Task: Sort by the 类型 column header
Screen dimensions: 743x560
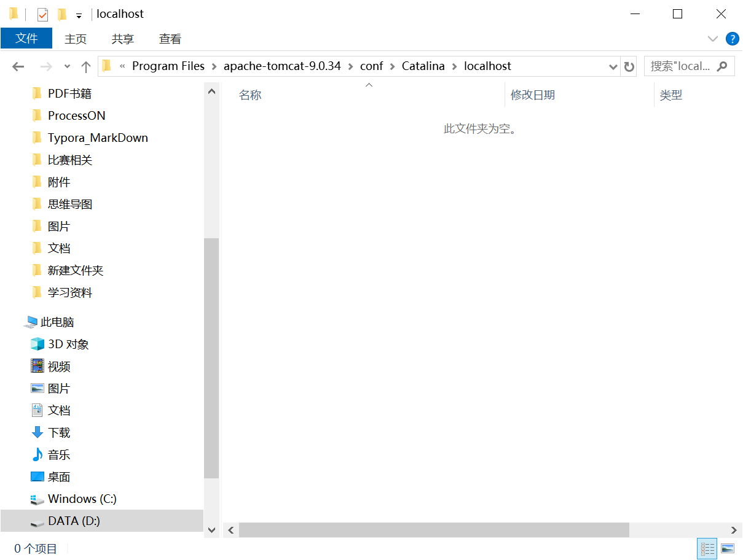Action: (x=670, y=95)
